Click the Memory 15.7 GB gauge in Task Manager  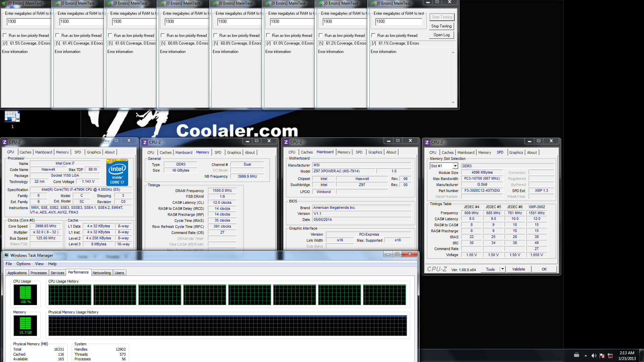point(25,325)
